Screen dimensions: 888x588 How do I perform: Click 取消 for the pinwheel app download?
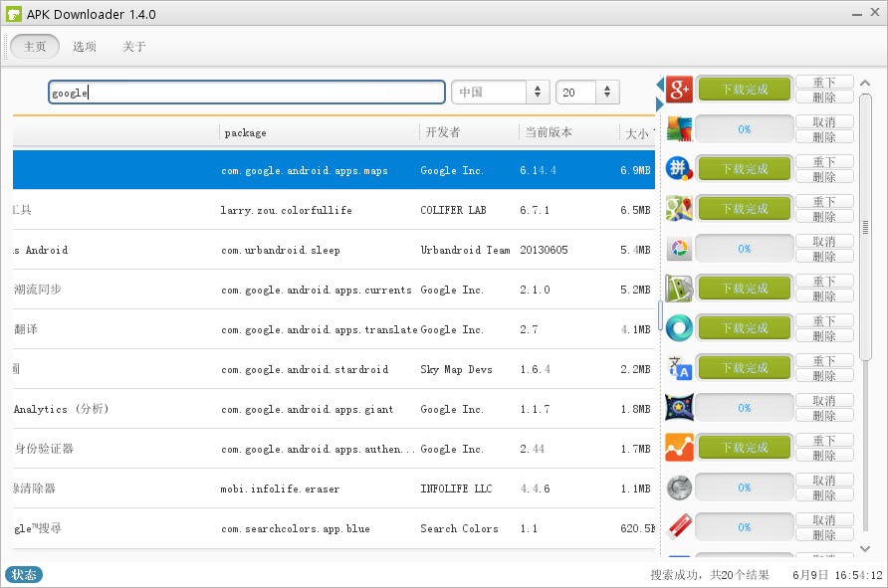click(x=824, y=241)
